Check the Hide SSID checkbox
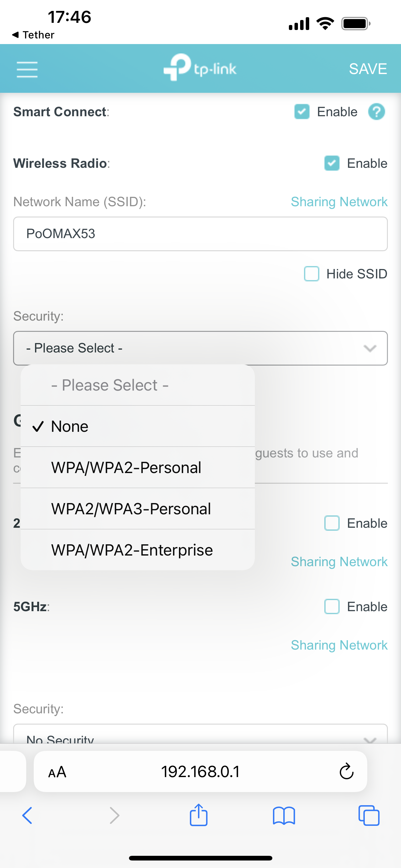 [311, 274]
